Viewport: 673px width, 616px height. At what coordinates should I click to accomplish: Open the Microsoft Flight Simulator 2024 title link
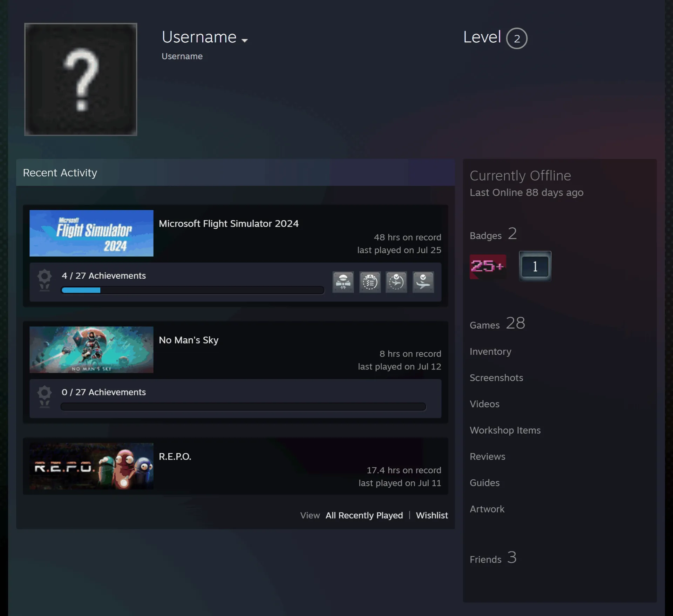pyautogui.click(x=229, y=223)
